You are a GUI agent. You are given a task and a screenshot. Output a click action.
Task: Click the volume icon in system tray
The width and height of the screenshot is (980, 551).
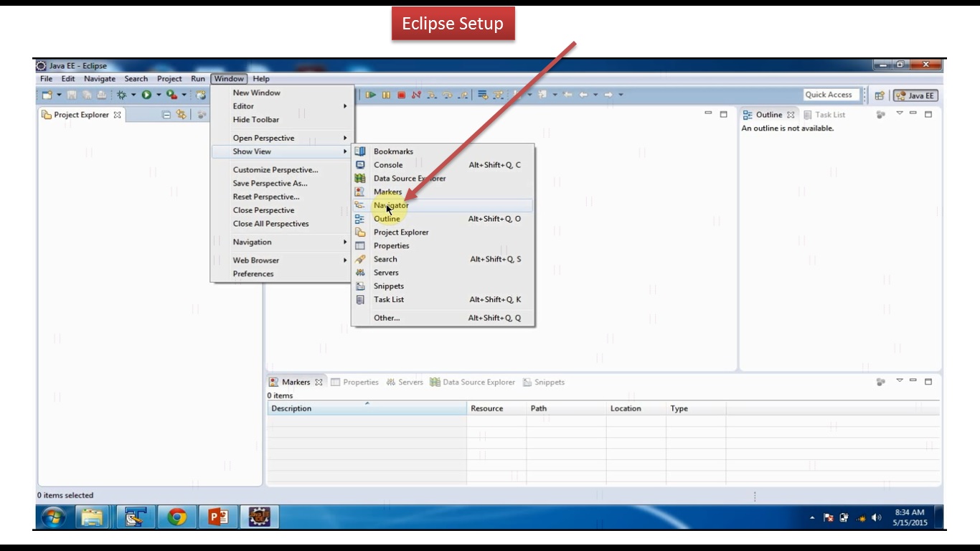[876, 517]
